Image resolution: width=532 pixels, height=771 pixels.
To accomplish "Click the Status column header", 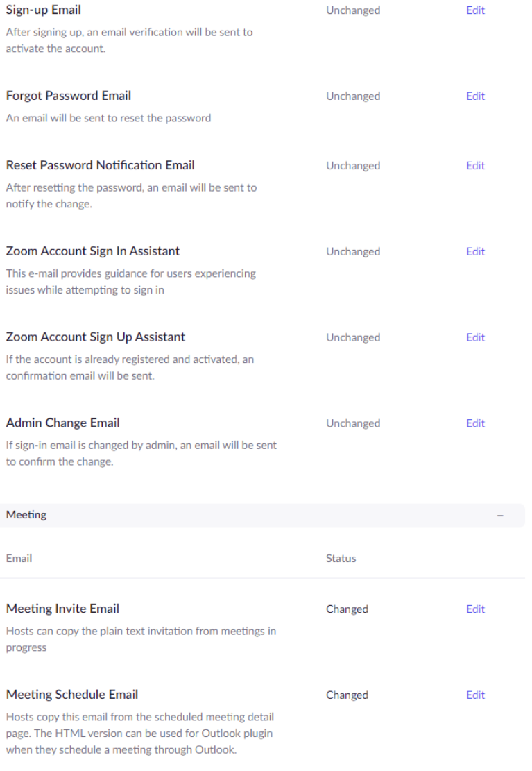I will point(341,559).
